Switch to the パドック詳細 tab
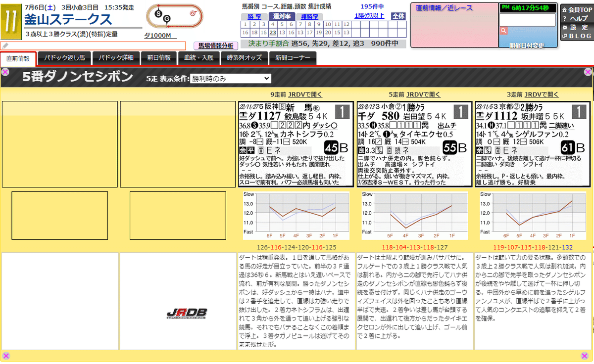This screenshot has width=594, height=364. (116, 58)
